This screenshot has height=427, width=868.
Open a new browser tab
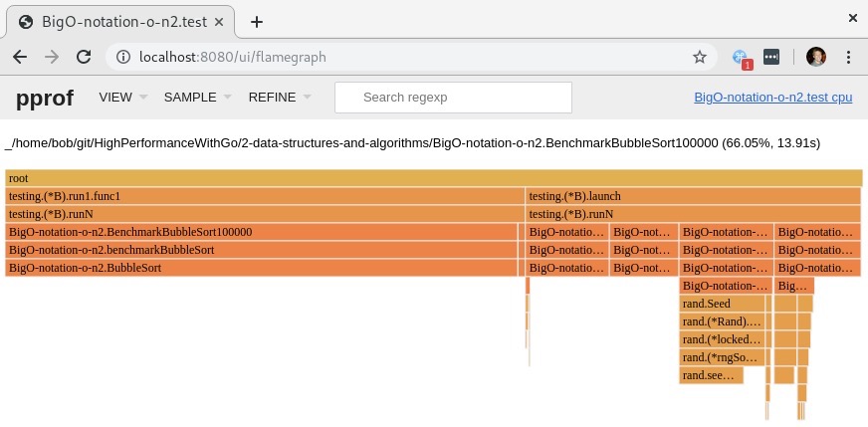coord(257,22)
